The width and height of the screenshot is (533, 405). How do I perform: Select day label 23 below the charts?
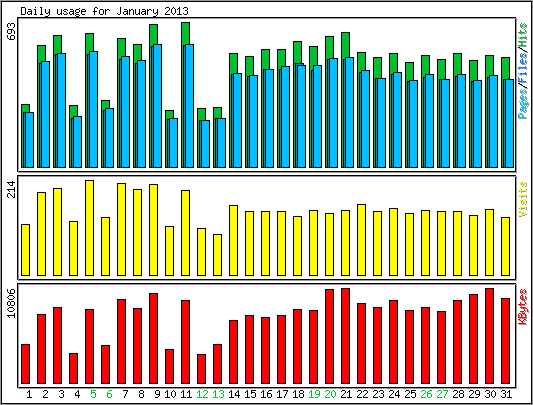click(x=378, y=394)
